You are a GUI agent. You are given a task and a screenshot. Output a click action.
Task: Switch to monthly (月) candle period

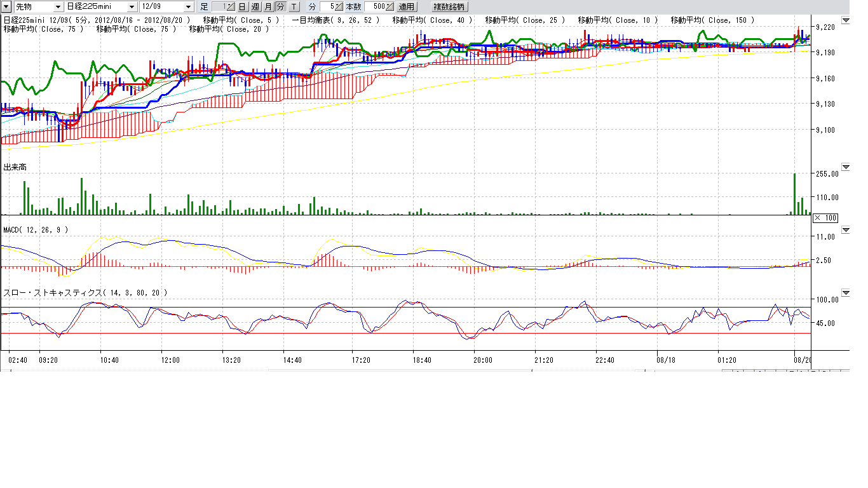268,6
